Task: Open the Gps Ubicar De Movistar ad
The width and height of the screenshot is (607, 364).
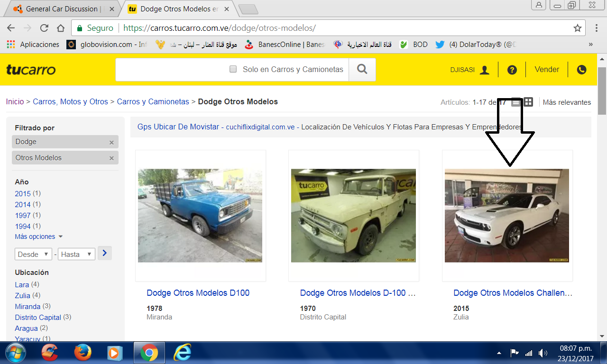Action: tap(178, 127)
